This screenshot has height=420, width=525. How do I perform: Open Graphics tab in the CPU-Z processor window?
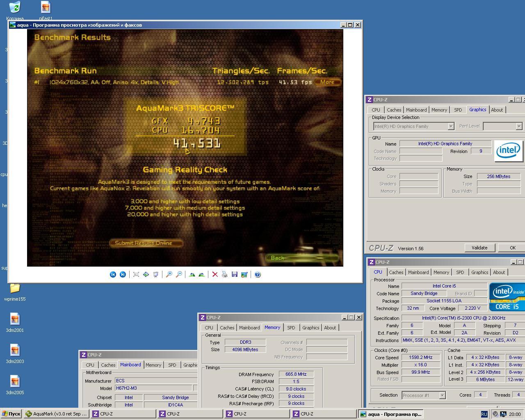click(479, 272)
